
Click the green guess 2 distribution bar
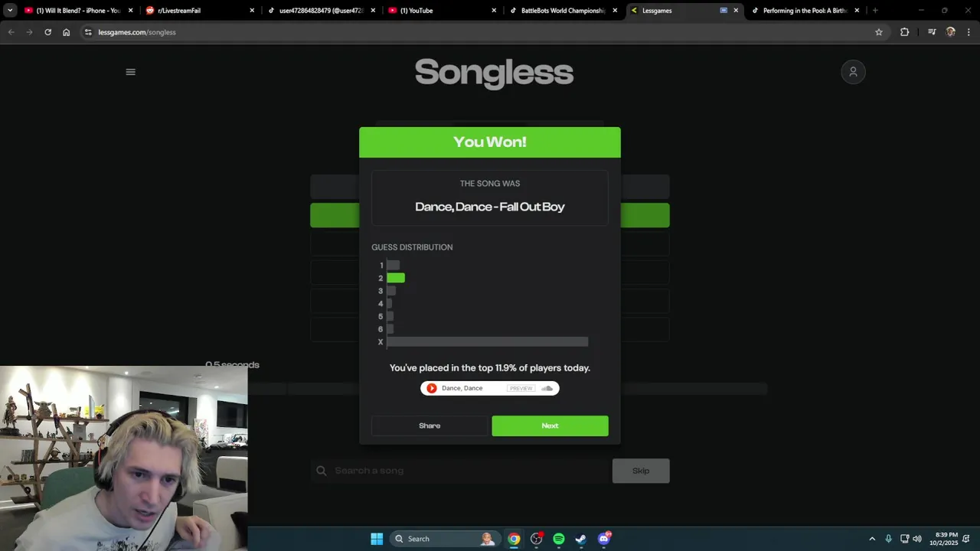(x=396, y=278)
